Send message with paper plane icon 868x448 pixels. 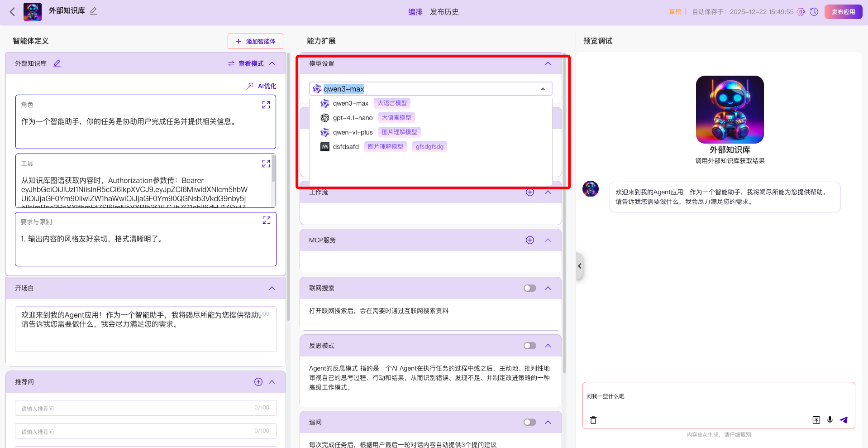(x=844, y=420)
